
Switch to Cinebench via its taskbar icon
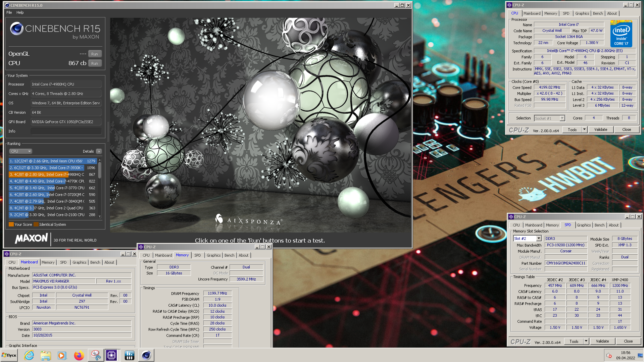146,355
